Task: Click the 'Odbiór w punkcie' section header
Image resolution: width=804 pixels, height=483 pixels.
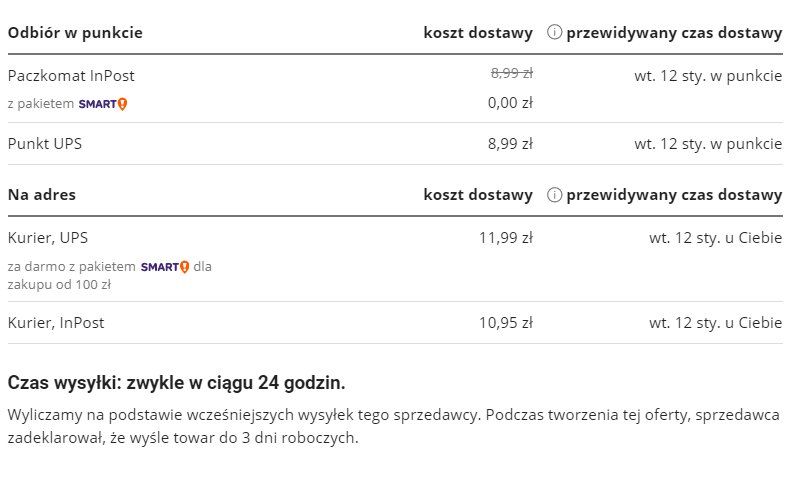Action: coord(75,33)
